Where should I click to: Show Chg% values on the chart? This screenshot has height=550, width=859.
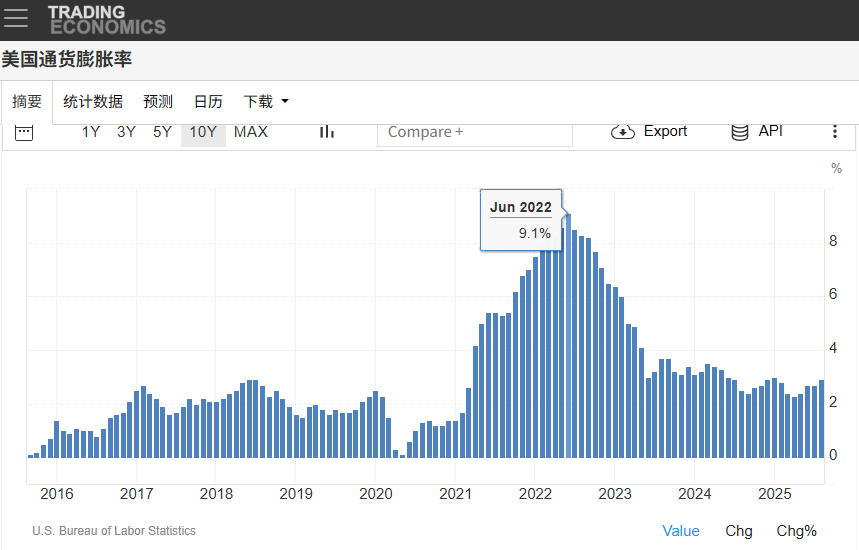[x=797, y=531]
